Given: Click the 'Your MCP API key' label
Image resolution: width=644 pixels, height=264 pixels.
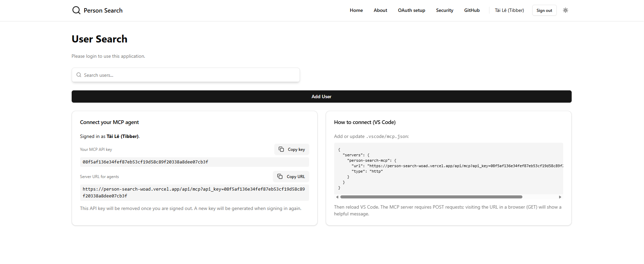Looking at the screenshot, I should pyautogui.click(x=96, y=149).
